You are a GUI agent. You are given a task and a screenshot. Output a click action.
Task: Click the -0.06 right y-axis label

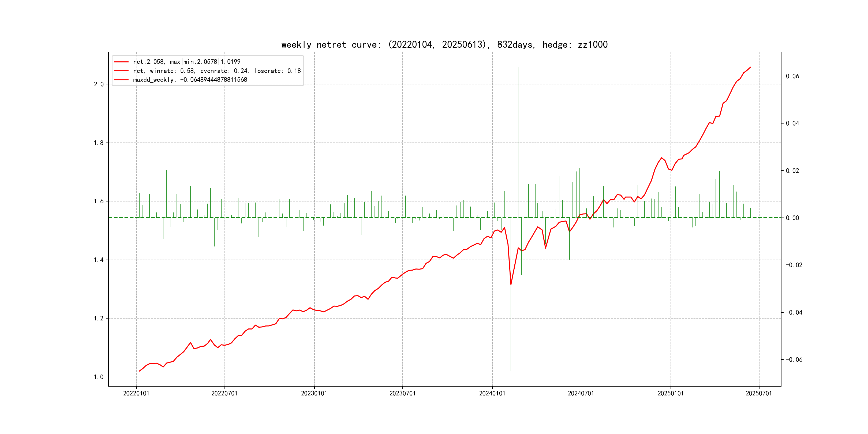tap(794, 360)
